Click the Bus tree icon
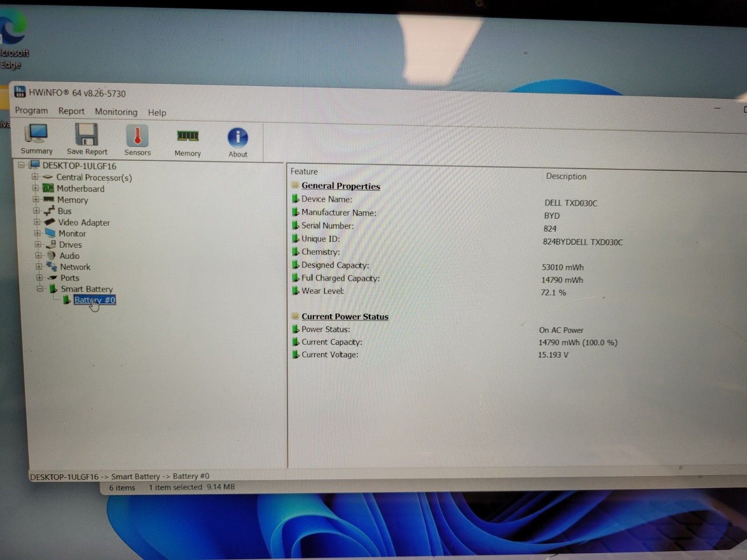The height and width of the screenshot is (560, 747). pyautogui.click(x=49, y=210)
